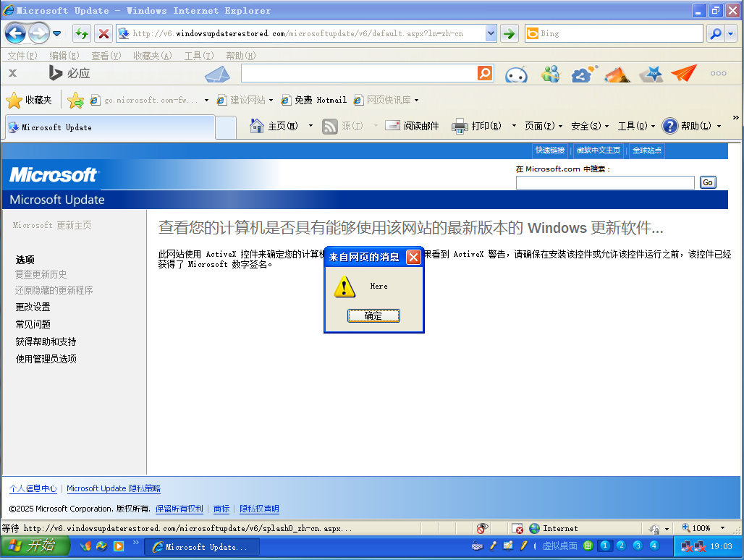Open the 查看(V) menu

click(x=106, y=56)
